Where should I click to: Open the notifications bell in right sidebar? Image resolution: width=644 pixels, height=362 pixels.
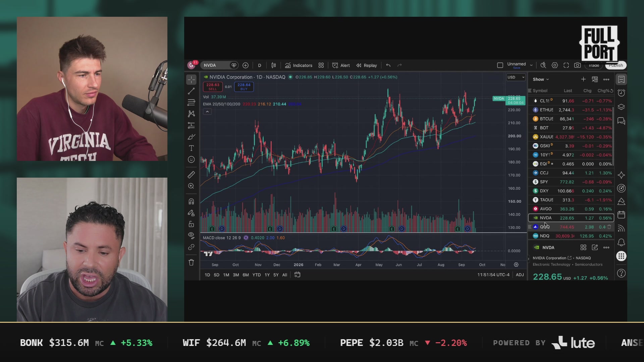(x=621, y=242)
